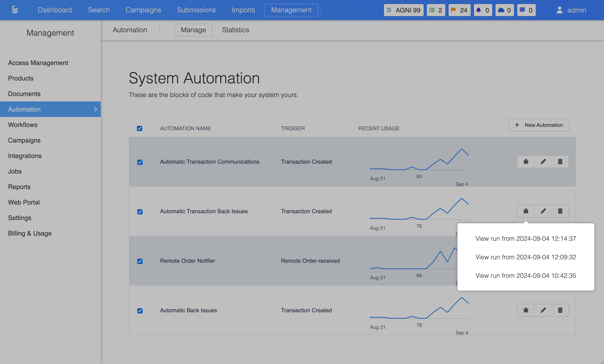
Task: Open the bell notifications badge
Action: pos(483,10)
